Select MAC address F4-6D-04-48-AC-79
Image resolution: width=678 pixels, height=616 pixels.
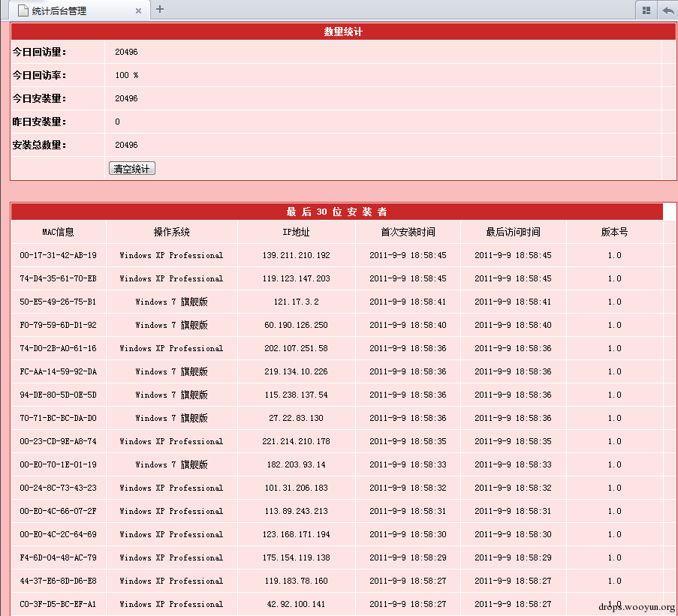click(x=59, y=558)
